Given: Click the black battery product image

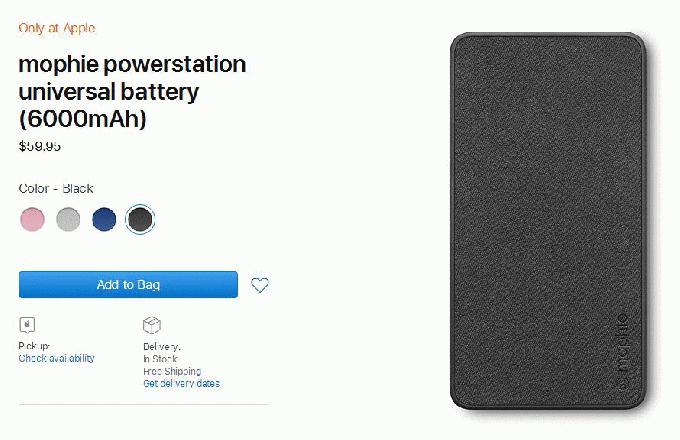Looking at the screenshot, I should pos(549,221).
